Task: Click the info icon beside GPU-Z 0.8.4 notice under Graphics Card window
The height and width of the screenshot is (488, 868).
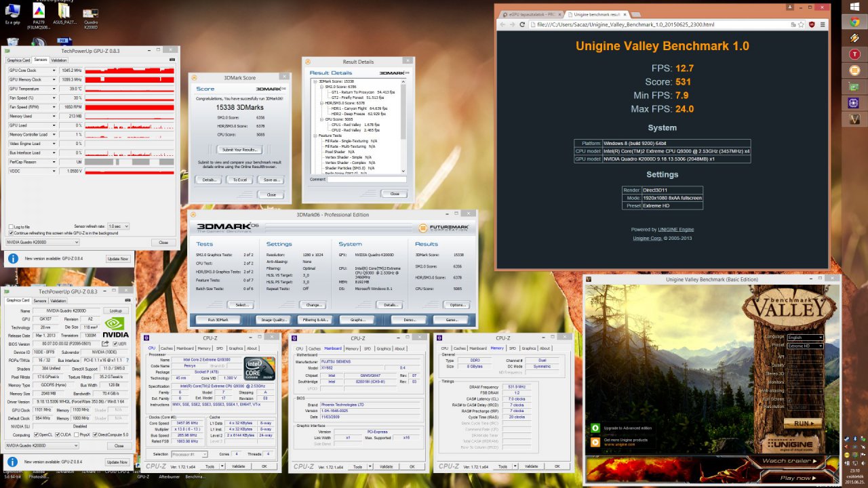Action: [13, 461]
